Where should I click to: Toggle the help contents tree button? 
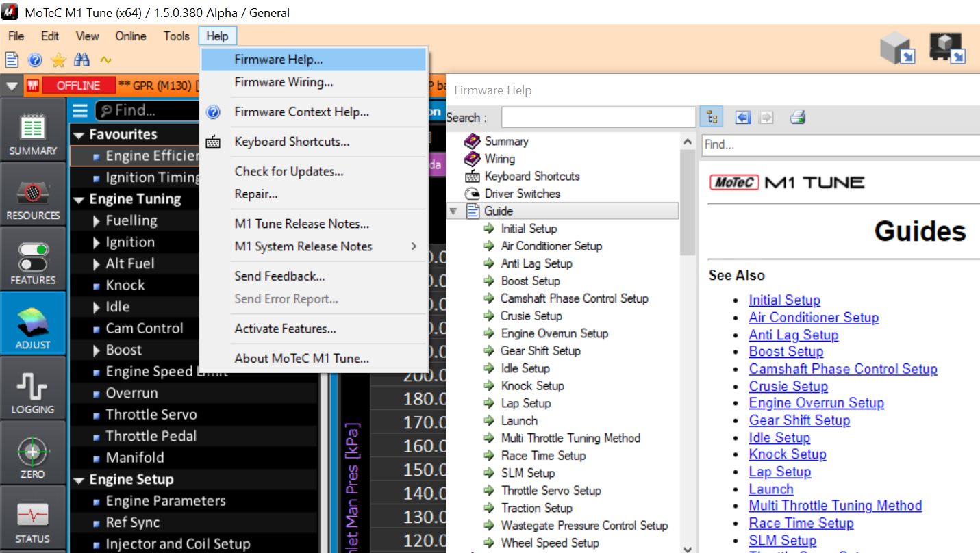[x=712, y=117]
